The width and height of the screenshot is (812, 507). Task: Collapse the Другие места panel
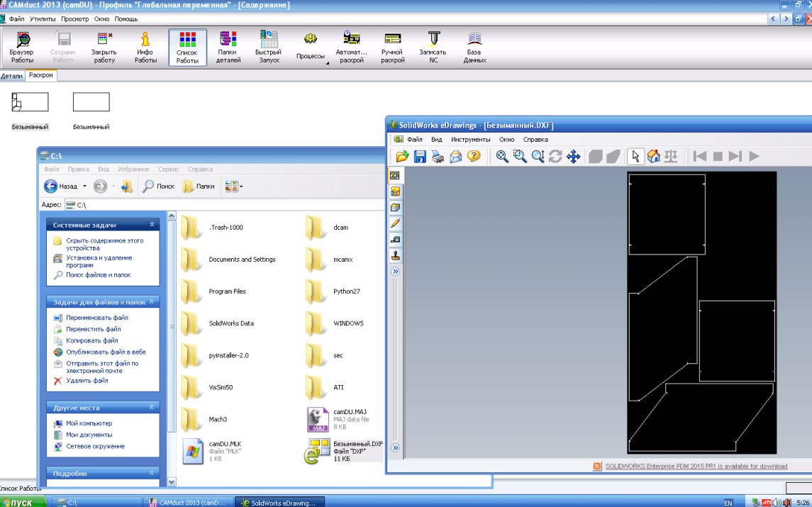[152, 408]
